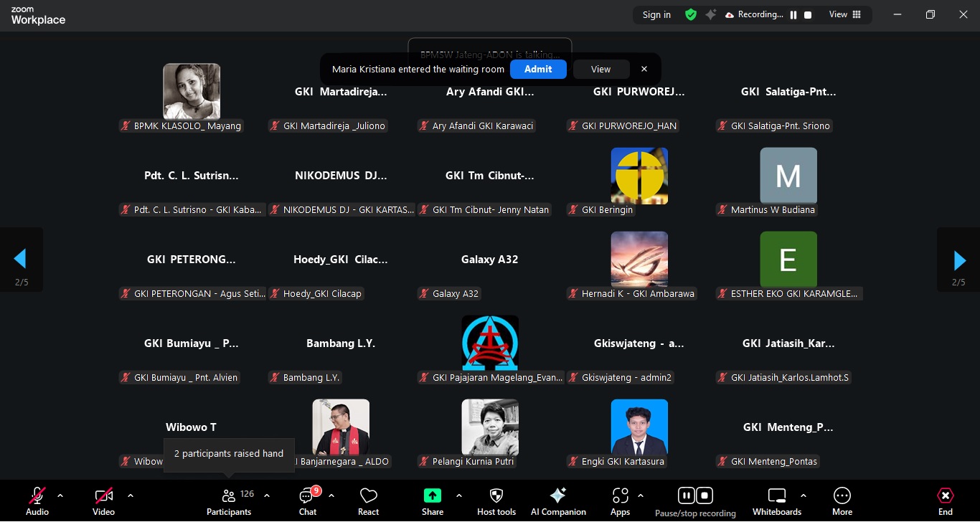Expand the share options arrow beside Share

point(459,495)
